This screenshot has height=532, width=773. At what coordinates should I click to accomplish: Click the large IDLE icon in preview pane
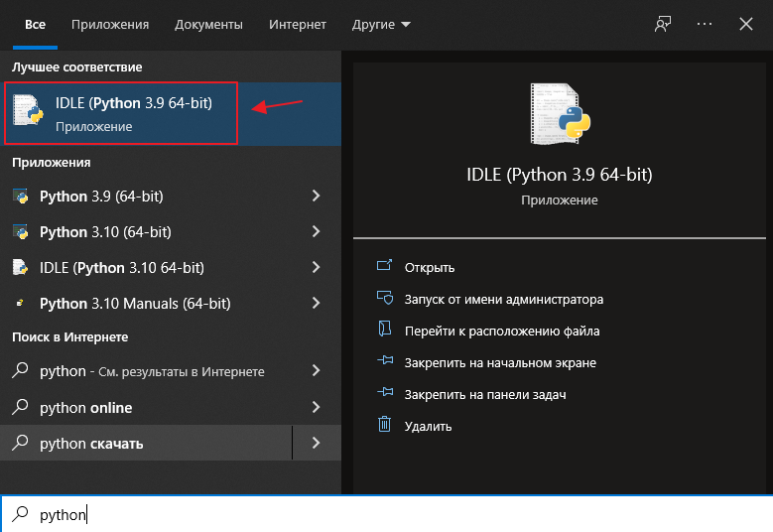click(560, 114)
